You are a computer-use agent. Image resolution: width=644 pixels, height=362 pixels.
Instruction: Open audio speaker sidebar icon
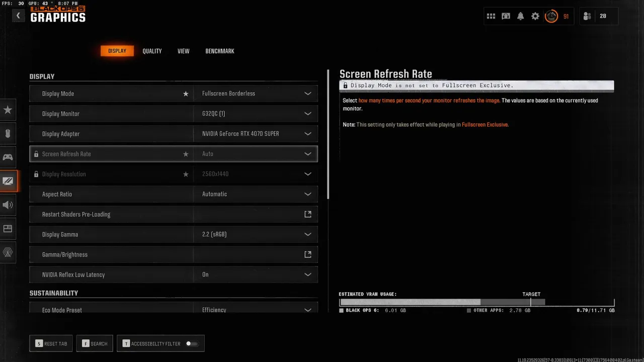coord(8,205)
